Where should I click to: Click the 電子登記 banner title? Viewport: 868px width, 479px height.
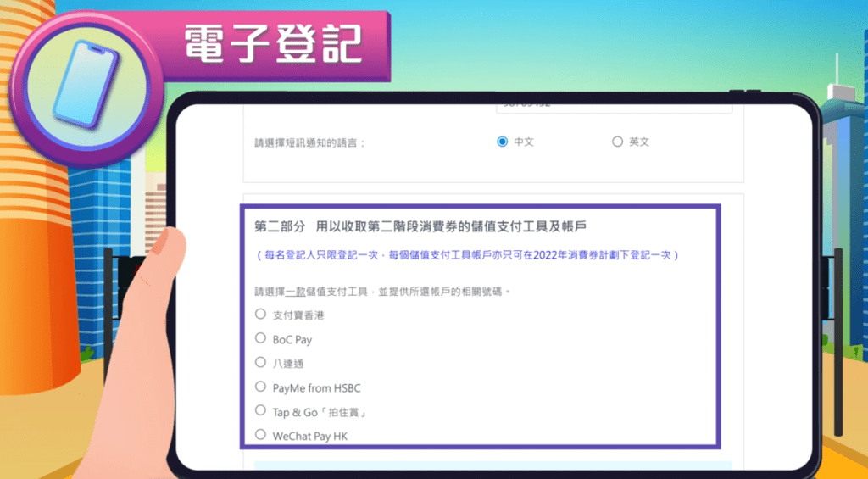[x=273, y=44]
